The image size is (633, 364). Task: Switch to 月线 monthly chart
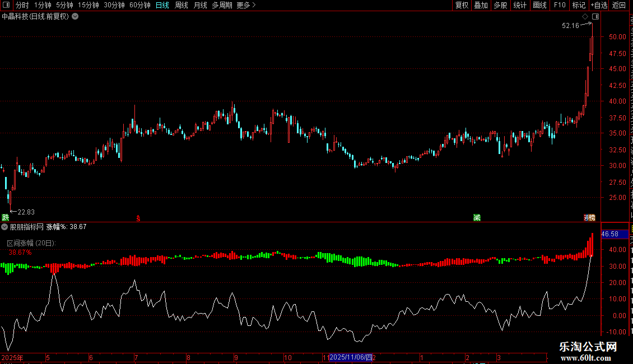coord(200,5)
